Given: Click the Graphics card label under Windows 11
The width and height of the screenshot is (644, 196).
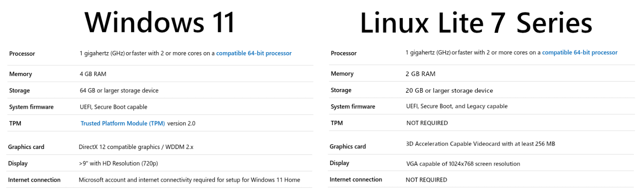Looking at the screenshot, I should (26, 147).
